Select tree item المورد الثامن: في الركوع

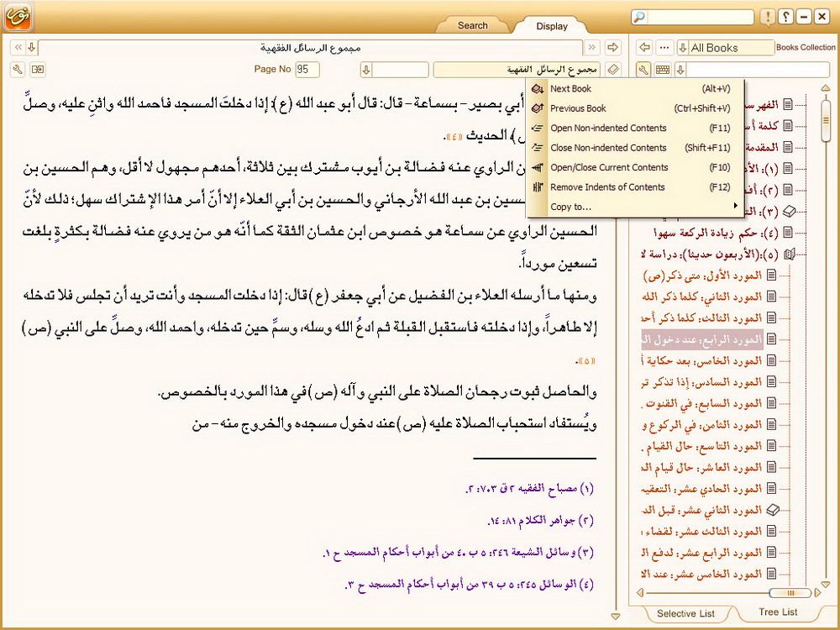(701, 425)
